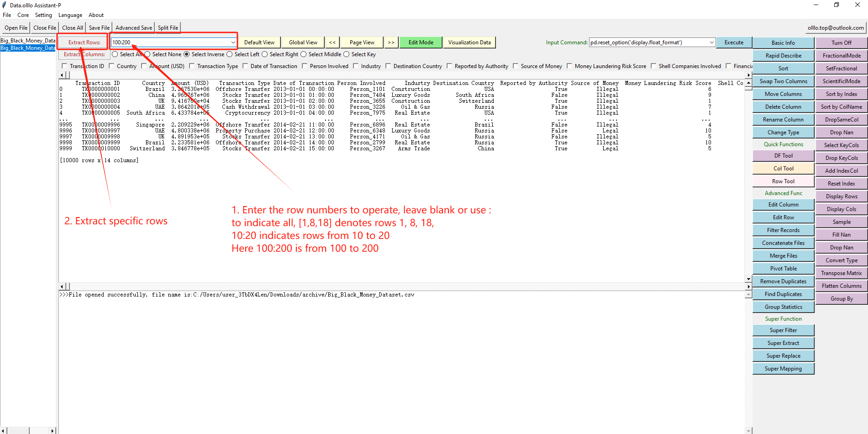Click the Super Mapping button

[783, 369]
